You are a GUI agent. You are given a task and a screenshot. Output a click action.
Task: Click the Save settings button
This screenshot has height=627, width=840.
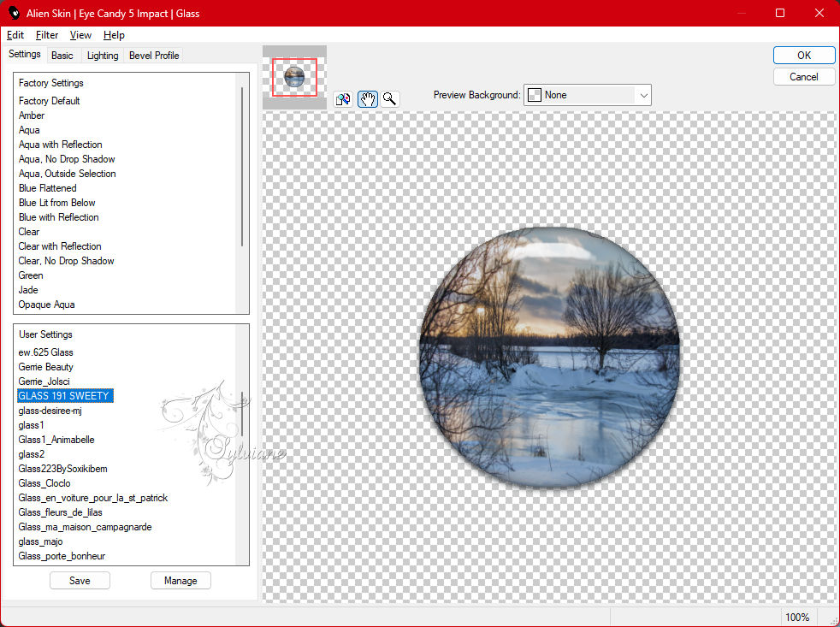80,580
